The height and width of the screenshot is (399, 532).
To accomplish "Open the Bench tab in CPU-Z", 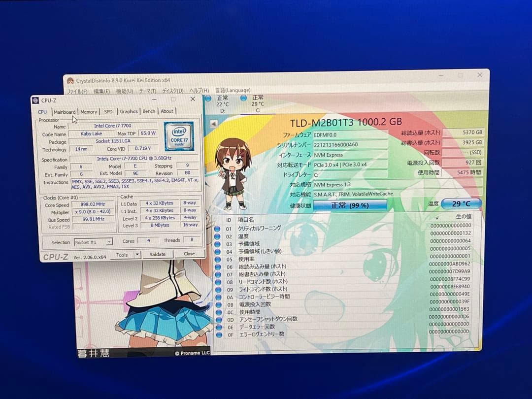I will [149, 111].
